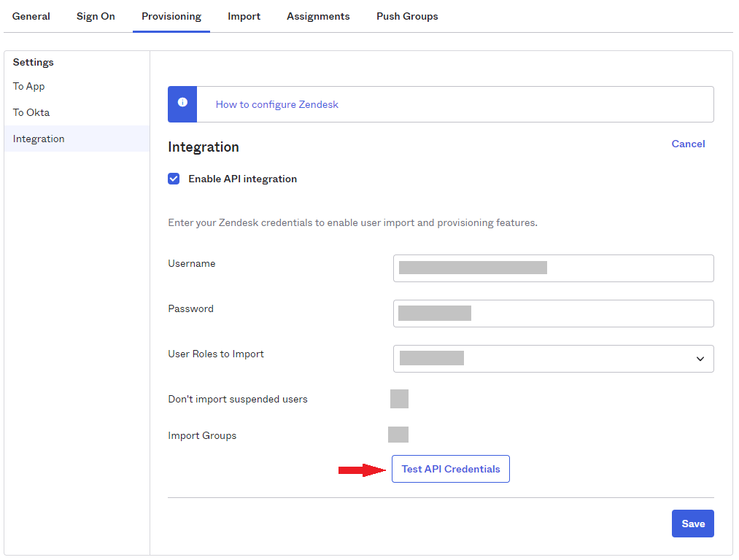The image size is (739, 560).
Task: Cancel the integration edits
Action: (x=687, y=144)
